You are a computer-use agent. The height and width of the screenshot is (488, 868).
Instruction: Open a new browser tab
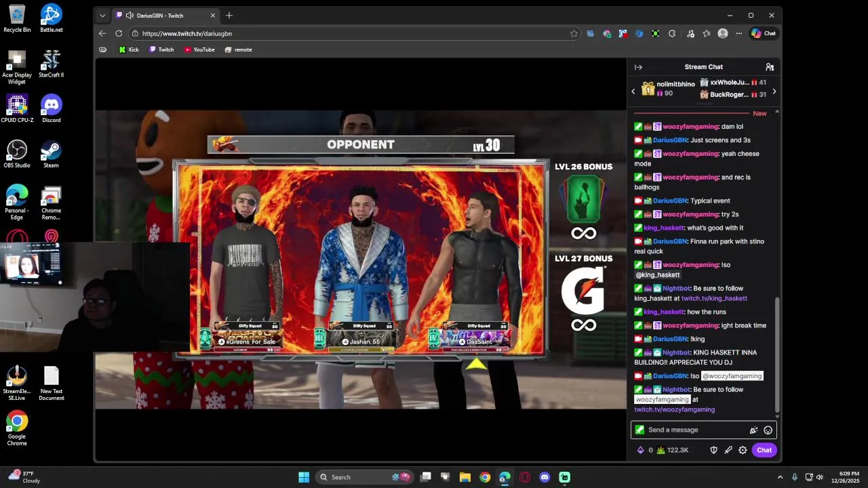coord(229,16)
